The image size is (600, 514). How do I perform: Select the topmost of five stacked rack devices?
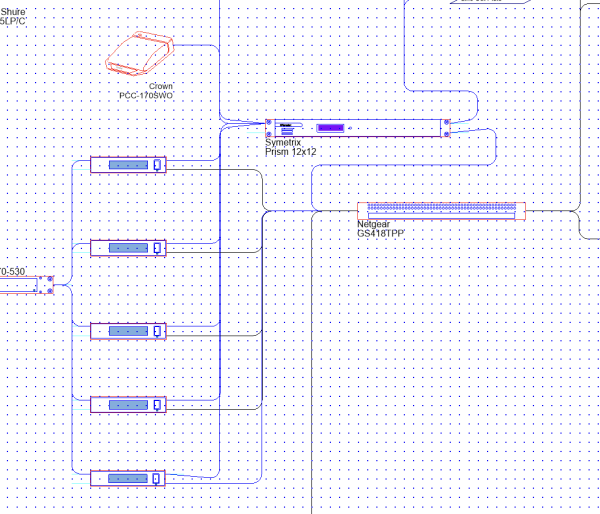coord(129,165)
